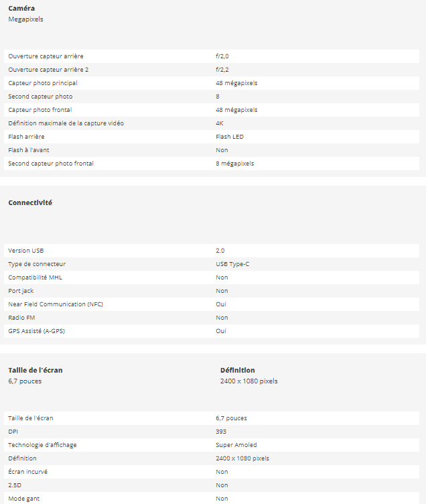Click the Caméra section heading
Screen dimensions: 428x504
(x=21, y=8)
